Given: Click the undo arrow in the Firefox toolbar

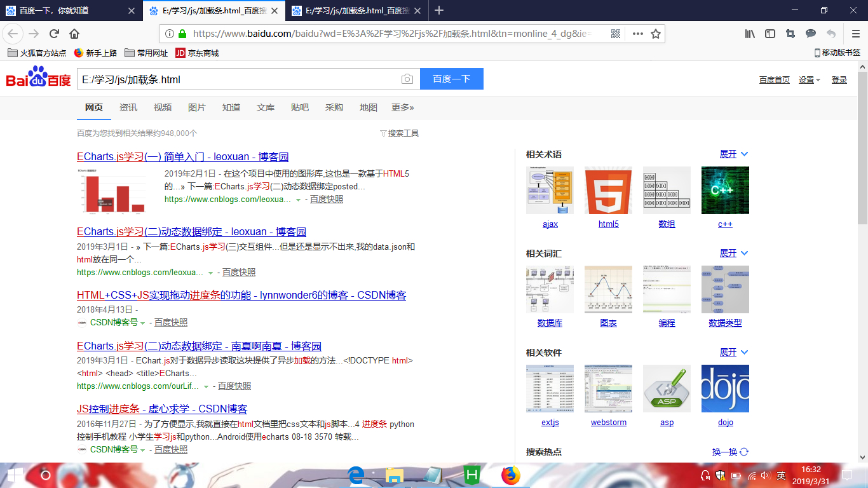Looking at the screenshot, I should pos(831,34).
